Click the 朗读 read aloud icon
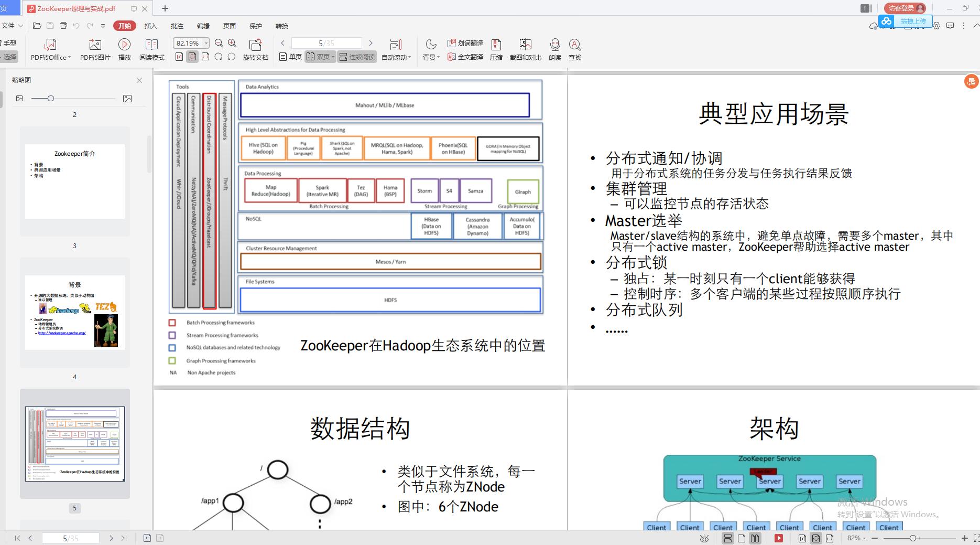980x545 pixels. (554, 45)
